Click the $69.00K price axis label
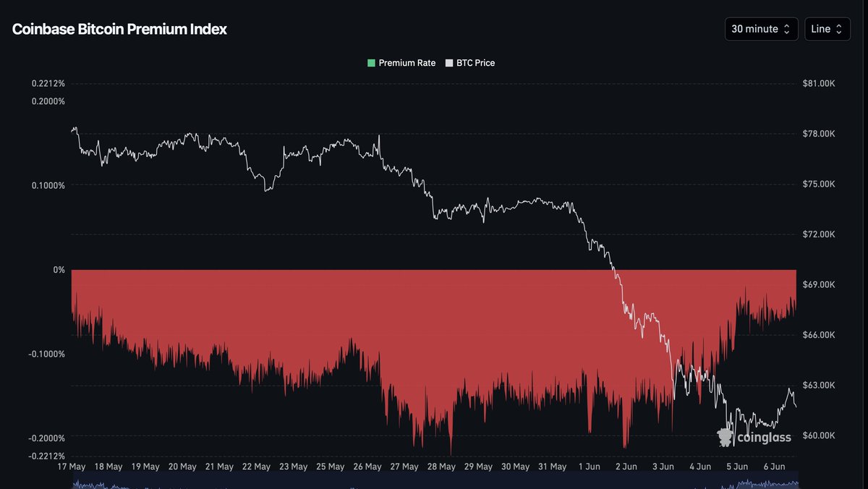The width and height of the screenshot is (868, 489). click(819, 285)
